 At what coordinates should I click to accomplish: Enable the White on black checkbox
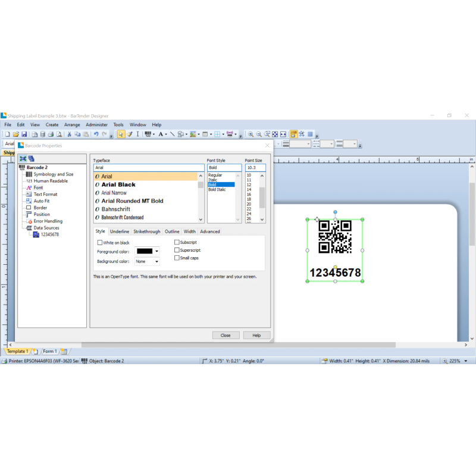click(x=100, y=243)
